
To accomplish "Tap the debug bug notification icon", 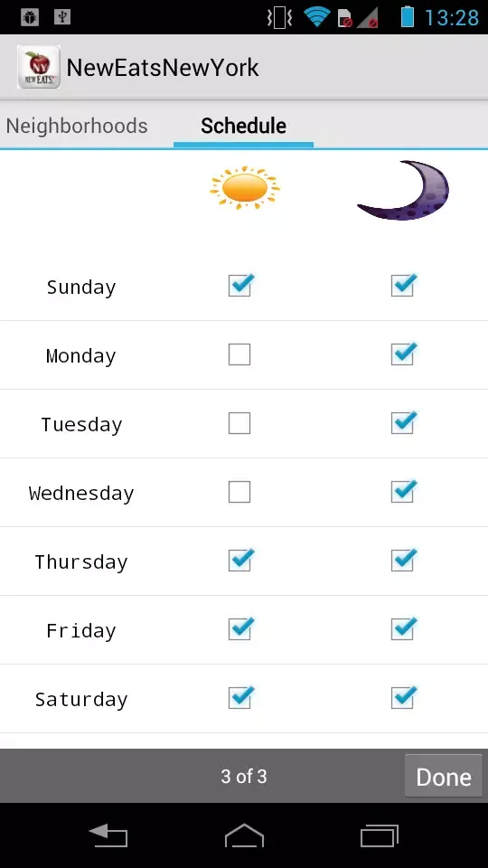I will point(30,17).
